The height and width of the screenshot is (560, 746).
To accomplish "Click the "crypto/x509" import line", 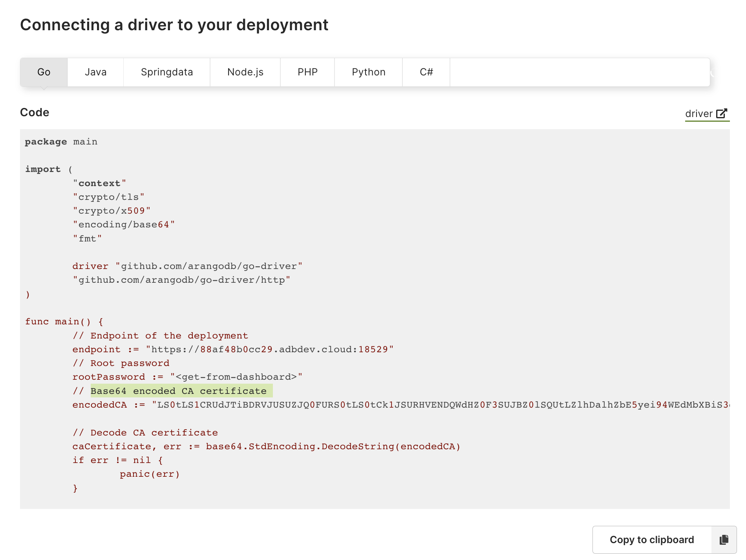I will coord(112,211).
